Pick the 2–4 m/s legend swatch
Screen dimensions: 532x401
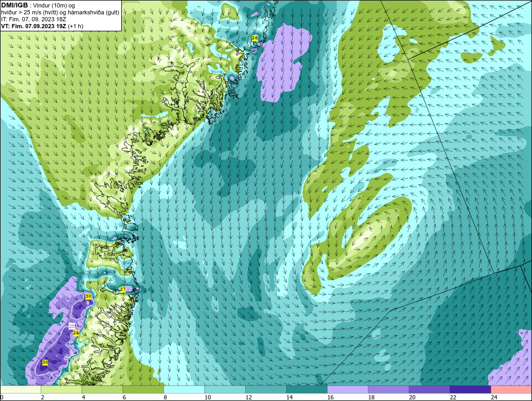tap(61, 389)
